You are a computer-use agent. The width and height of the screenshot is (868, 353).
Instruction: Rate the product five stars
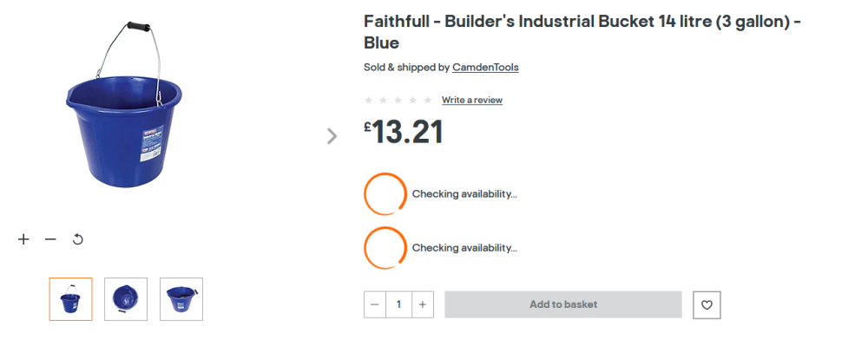pos(427,100)
